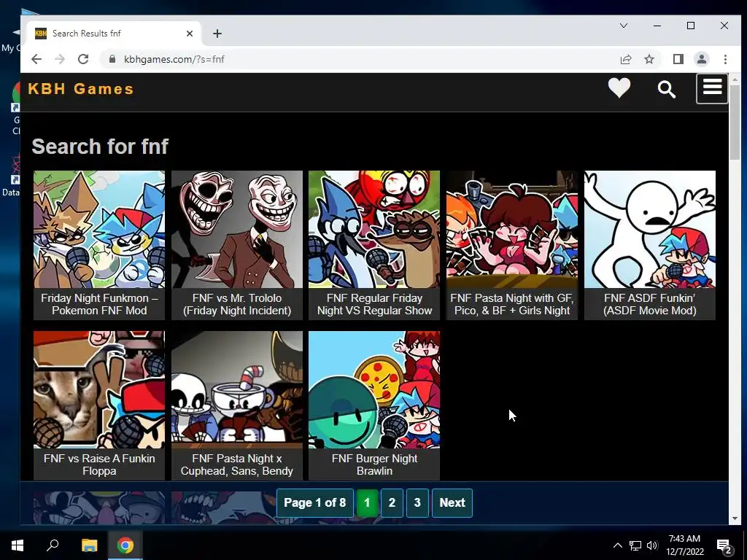This screenshot has height=560, width=747.
Task: Open Windows taskbar search
Action: (53, 545)
